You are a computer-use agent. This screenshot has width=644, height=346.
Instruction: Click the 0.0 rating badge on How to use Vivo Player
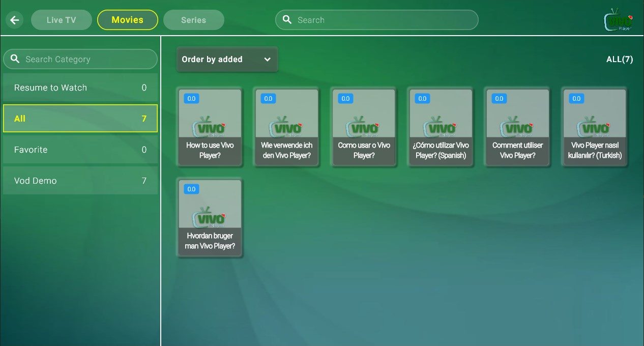tap(191, 99)
